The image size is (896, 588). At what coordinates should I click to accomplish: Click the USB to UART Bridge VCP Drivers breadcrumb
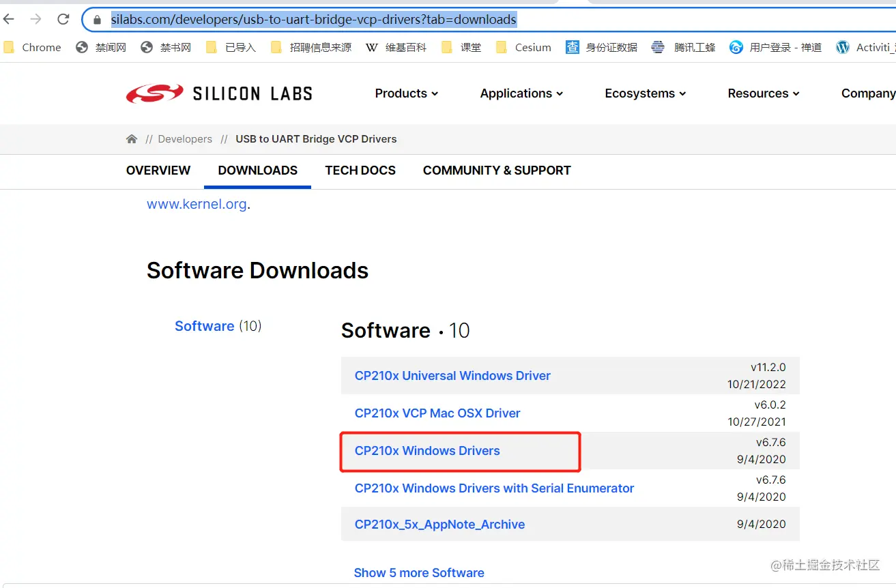[316, 139]
